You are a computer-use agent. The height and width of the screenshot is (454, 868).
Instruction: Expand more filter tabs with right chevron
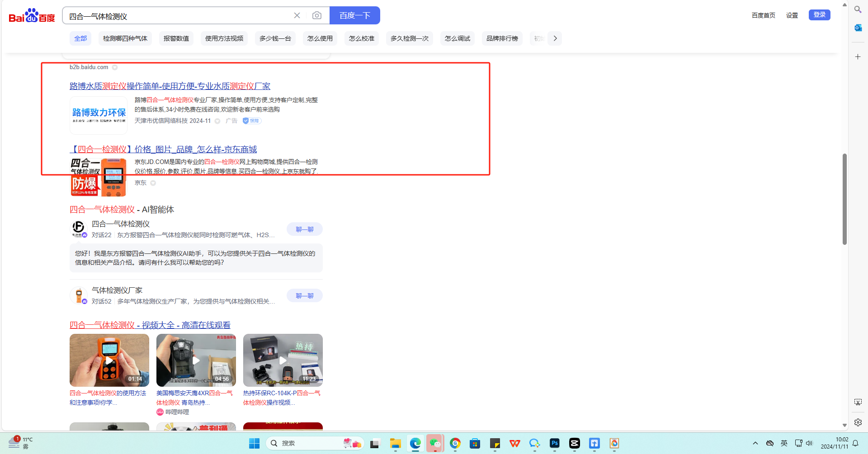click(555, 38)
